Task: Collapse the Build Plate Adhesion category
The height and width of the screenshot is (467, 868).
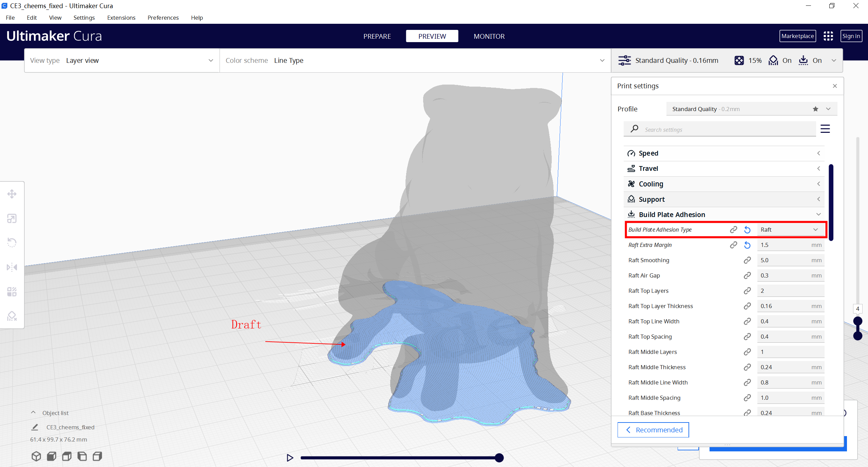Action: point(724,215)
